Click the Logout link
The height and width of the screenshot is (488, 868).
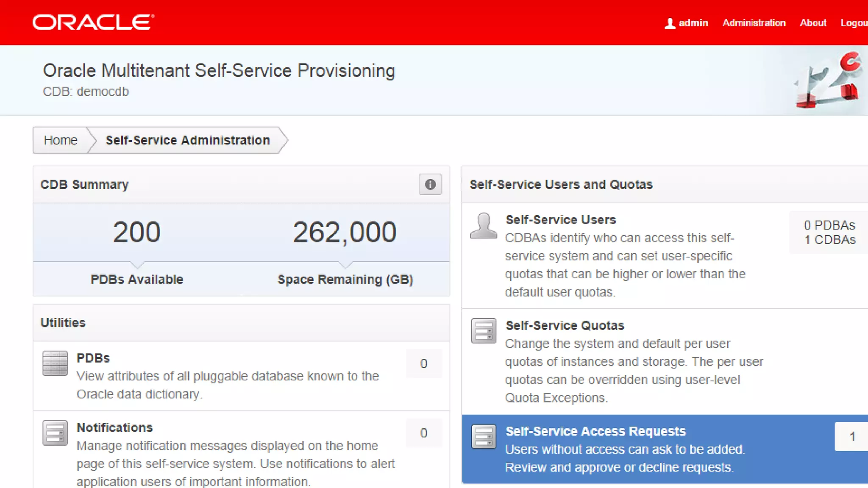pyautogui.click(x=854, y=23)
